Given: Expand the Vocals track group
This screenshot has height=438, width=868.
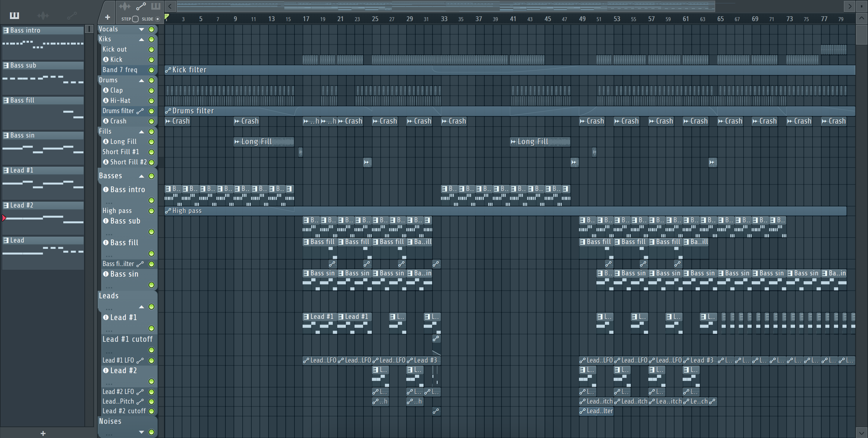Looking at the screenshot, I should pos(142,29).
